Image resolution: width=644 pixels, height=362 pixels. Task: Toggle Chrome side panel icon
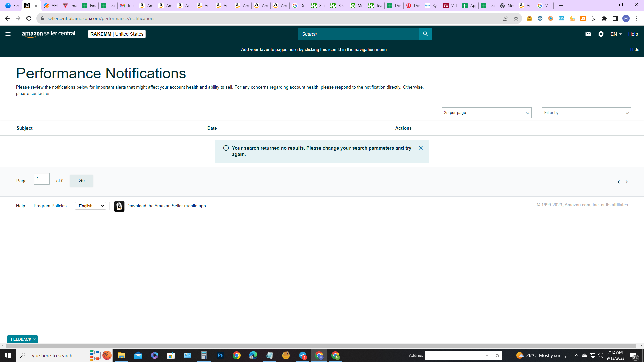click(615, 18)
